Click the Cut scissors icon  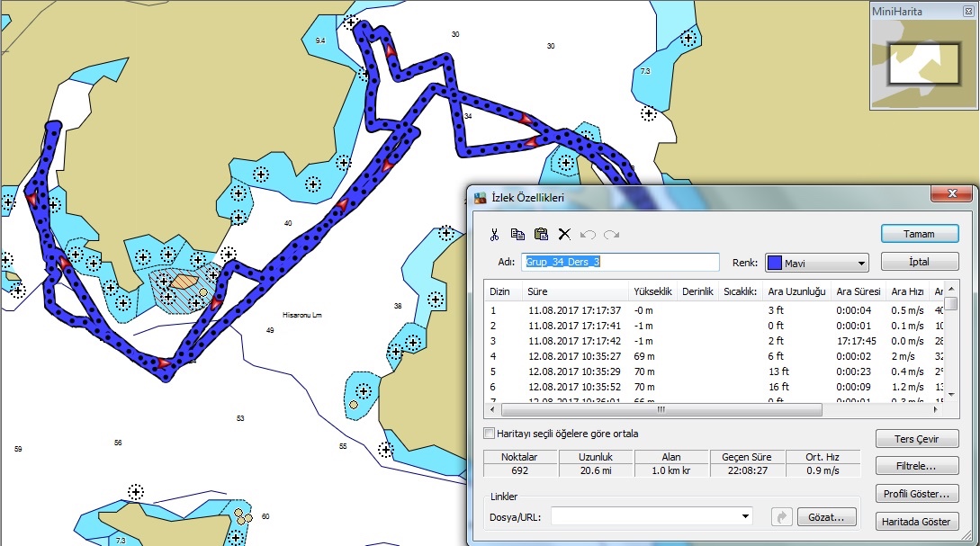(494, 234)
